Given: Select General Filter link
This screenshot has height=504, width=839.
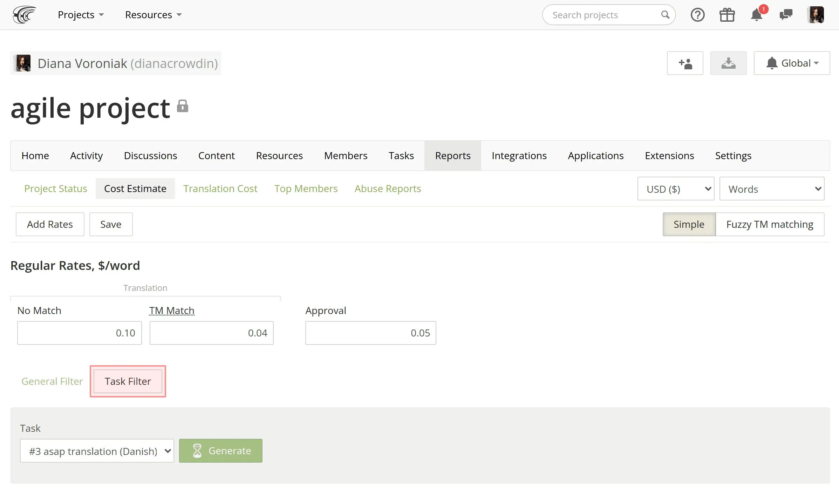Looking at the screenshot, I should coord(52,381).
